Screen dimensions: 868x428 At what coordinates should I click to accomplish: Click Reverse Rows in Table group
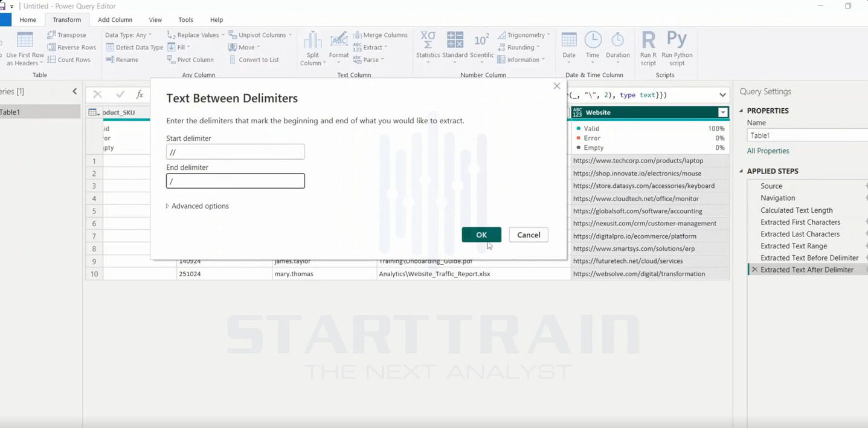tap(72, 47)
